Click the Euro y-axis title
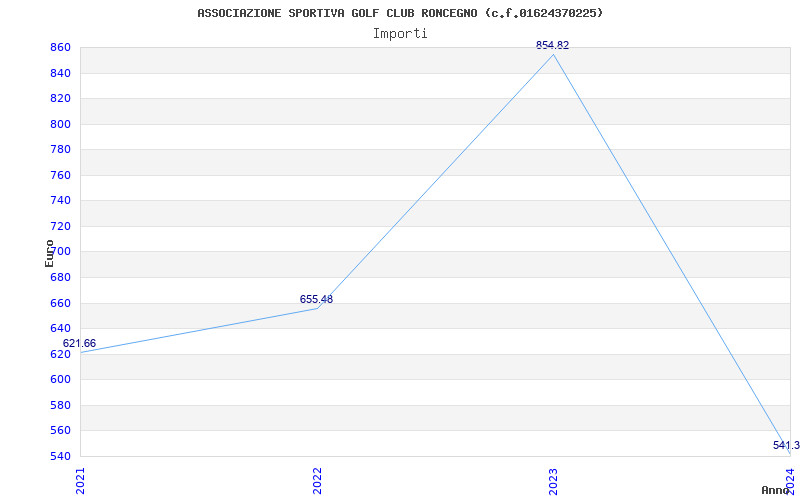 [49, 254]
